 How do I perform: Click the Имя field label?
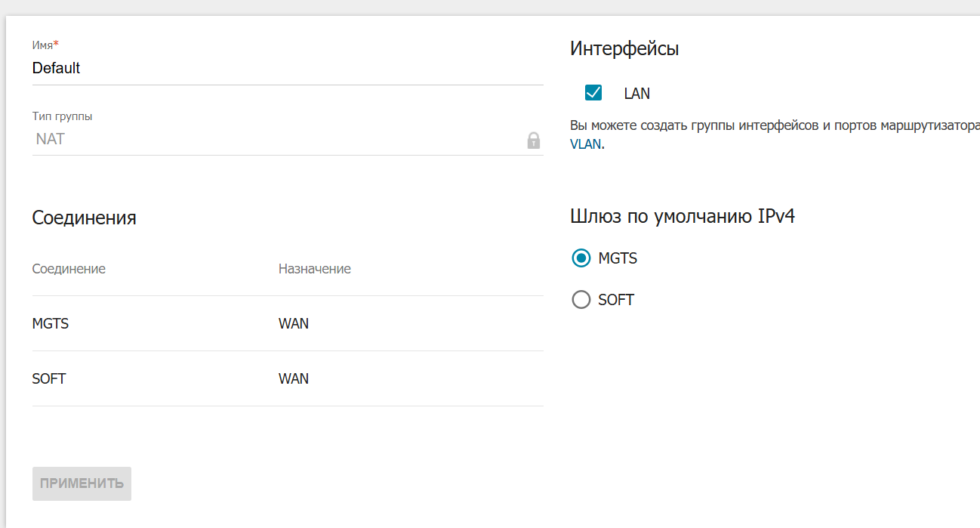[x=45, y=45]
